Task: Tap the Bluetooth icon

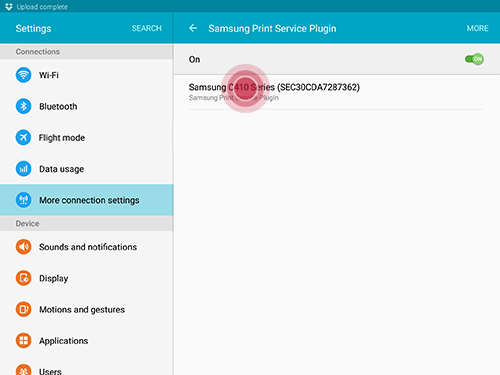Action: click(x=23, y=106)
